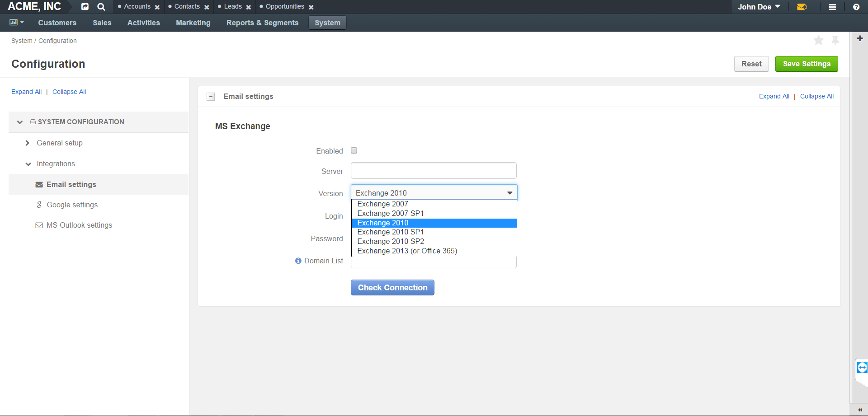Open the TeamViewer side widget icon
Image resolution: width=868 pixels, height=416 pixels.
click(x=862, y=368)
